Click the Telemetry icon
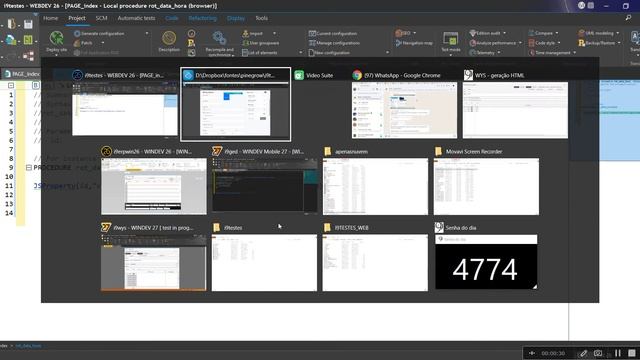 pos(473,53)
